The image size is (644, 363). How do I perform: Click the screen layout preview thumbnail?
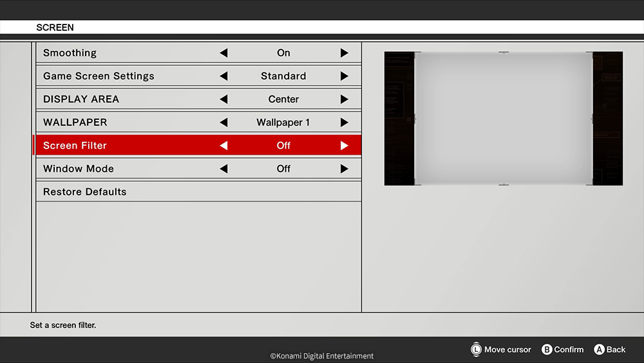pos(503,119)
